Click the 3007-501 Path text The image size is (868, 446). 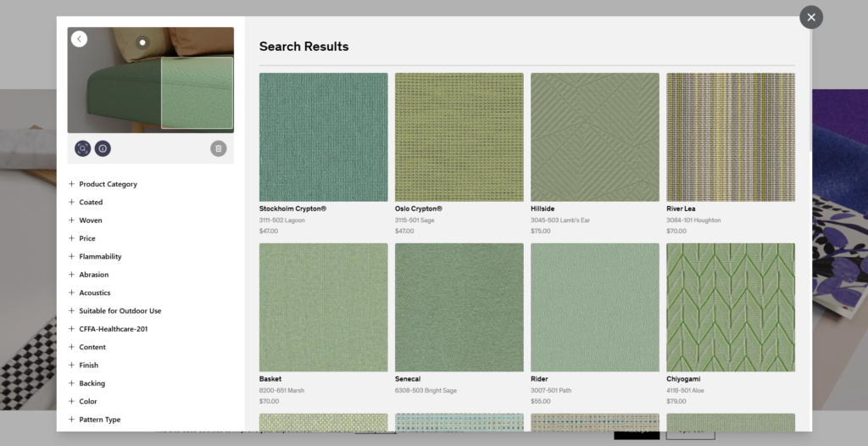point(551,391)
